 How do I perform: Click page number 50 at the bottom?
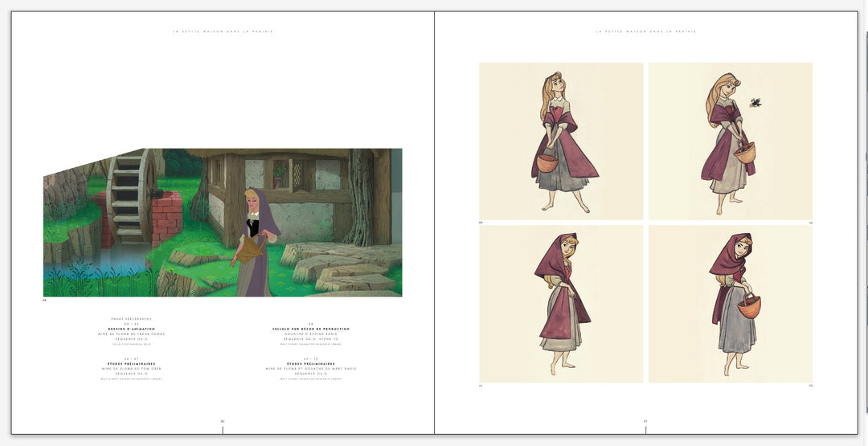(x=223, y=421)
